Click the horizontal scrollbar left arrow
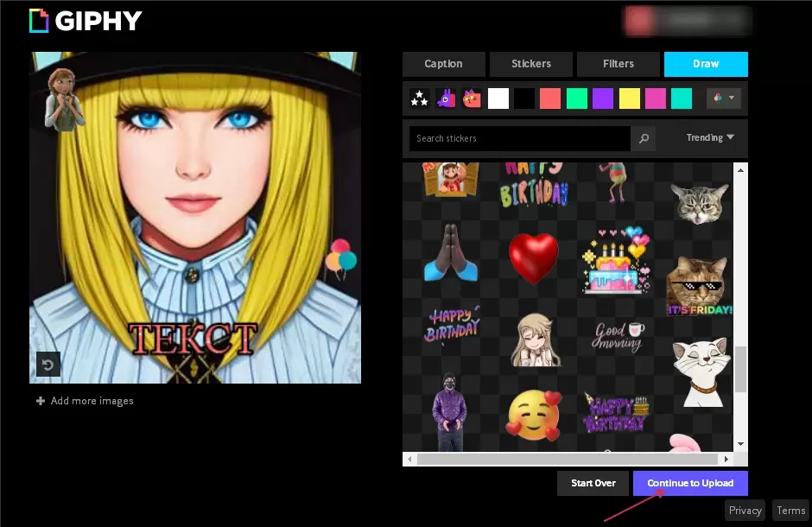Viewport: 812px width, 527px height. 409,460
